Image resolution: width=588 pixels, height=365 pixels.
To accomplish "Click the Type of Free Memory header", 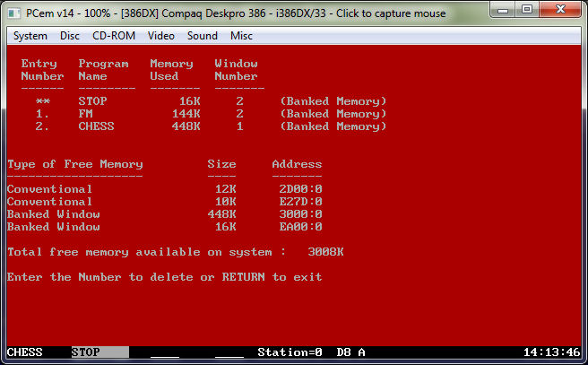I will [x=75, y=164].
